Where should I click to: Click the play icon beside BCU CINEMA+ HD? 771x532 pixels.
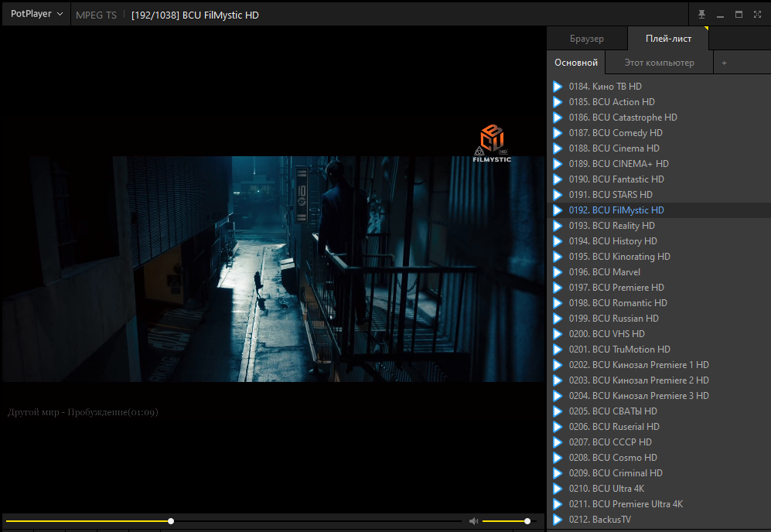[x=558, y=164]
